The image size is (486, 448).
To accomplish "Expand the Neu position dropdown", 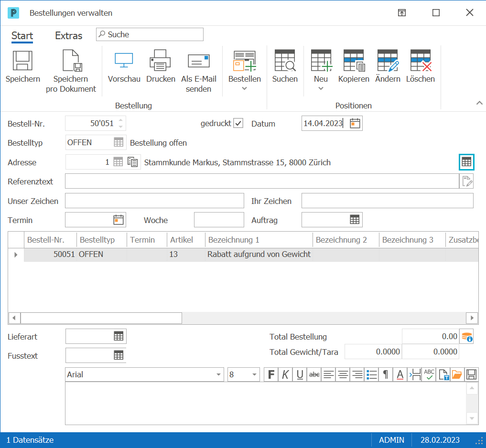I will pos(321,89).
